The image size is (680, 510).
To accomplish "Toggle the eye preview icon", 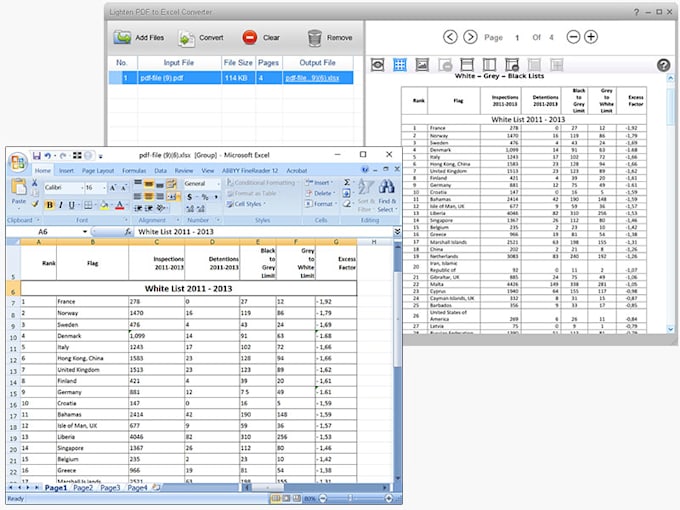I will (378, 65).
